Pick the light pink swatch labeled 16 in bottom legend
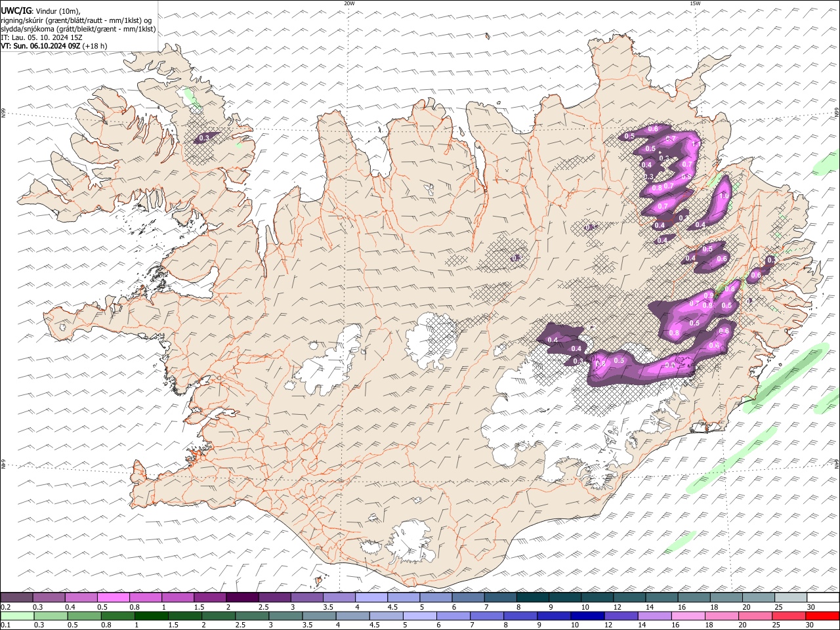 tap(688, 616)
